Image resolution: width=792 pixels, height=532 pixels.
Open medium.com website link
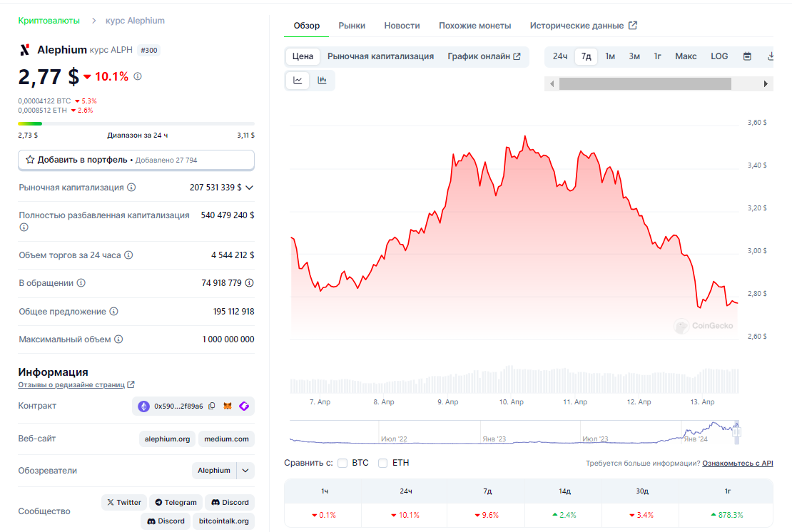(226, 439)
